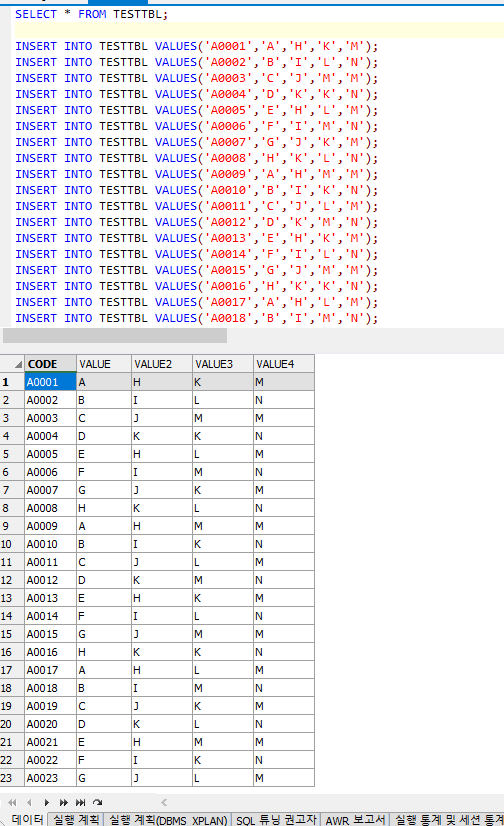The height and width of the screenshot is (826, 504).
Task: Click the INSERT line for 'A0005'
Action: point(196,110)
